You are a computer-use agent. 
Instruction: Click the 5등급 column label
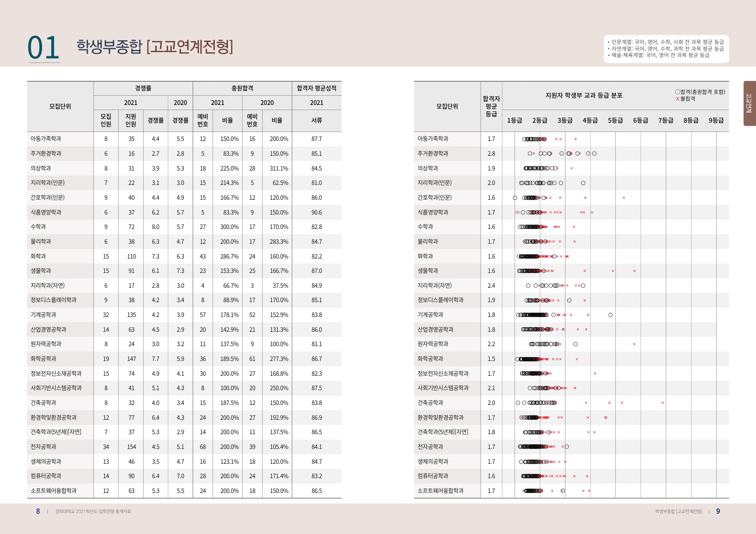tap(615, 121)
